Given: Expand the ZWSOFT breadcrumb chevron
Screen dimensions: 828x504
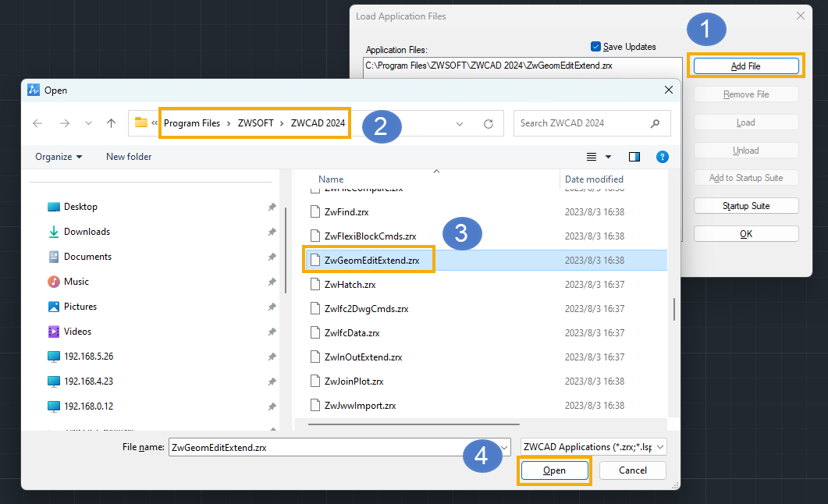Looking at the screenshot, I should pos(282,123).
